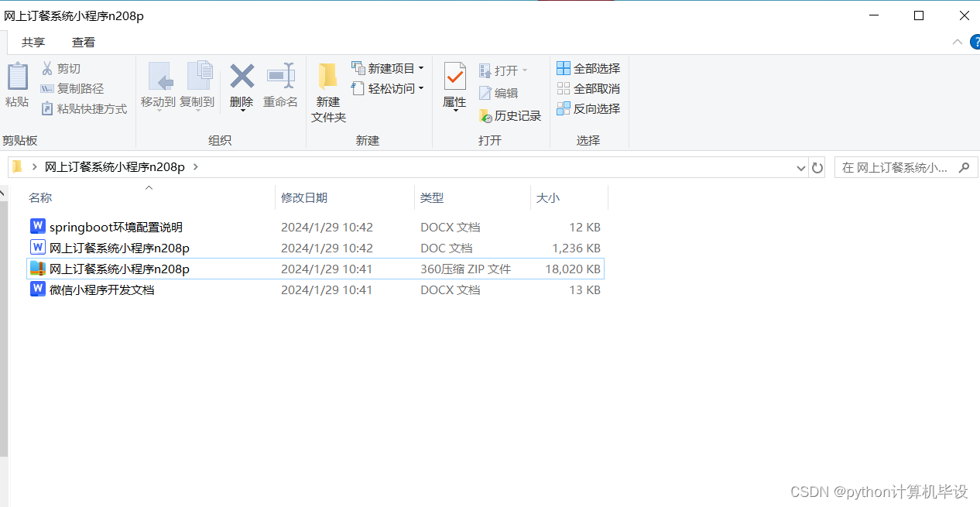Click the folder icon in address bar
The height and width of the screenshot is (507, 980).
coord(17,166)
